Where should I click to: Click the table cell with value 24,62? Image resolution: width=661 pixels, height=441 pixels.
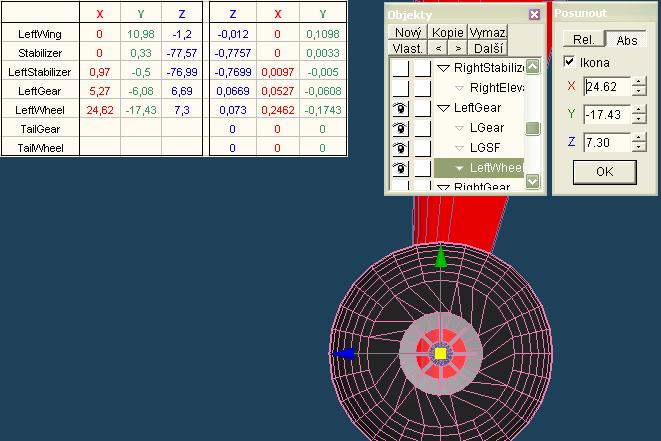100,110
